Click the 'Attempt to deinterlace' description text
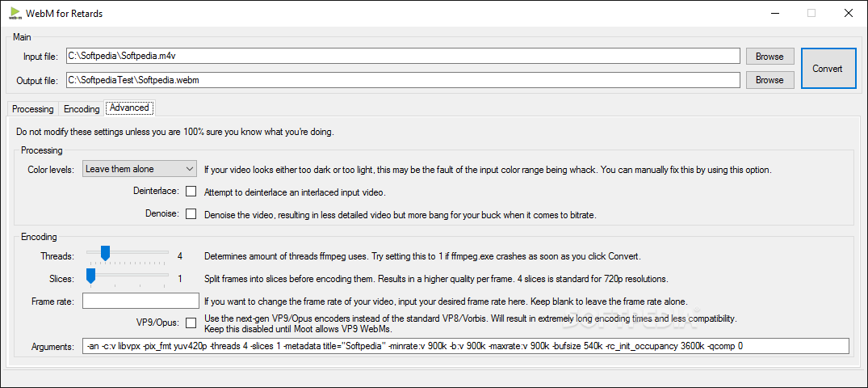Image resolution: width=868 pixels, height=388 pixels. click(295, 193)
